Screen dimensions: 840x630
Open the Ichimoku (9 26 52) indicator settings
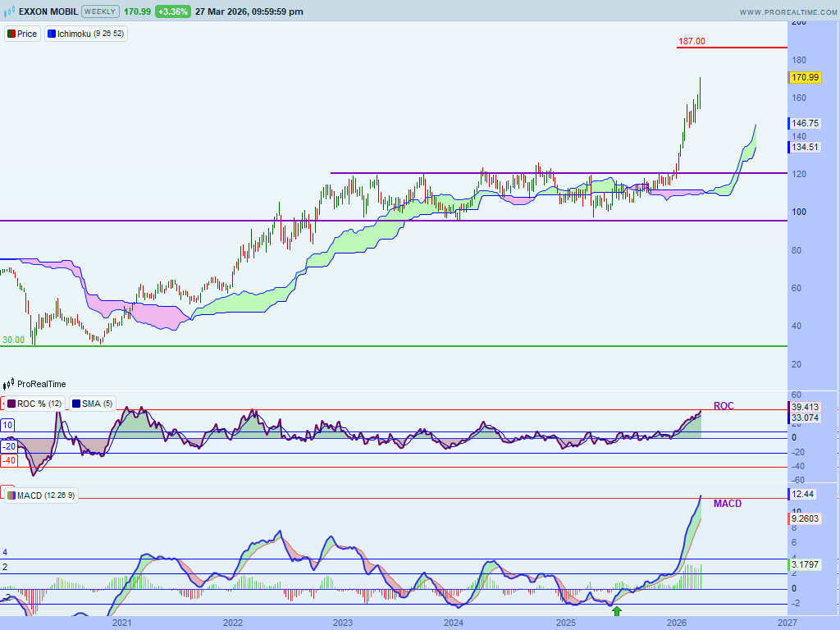click(x=90, y=34)
